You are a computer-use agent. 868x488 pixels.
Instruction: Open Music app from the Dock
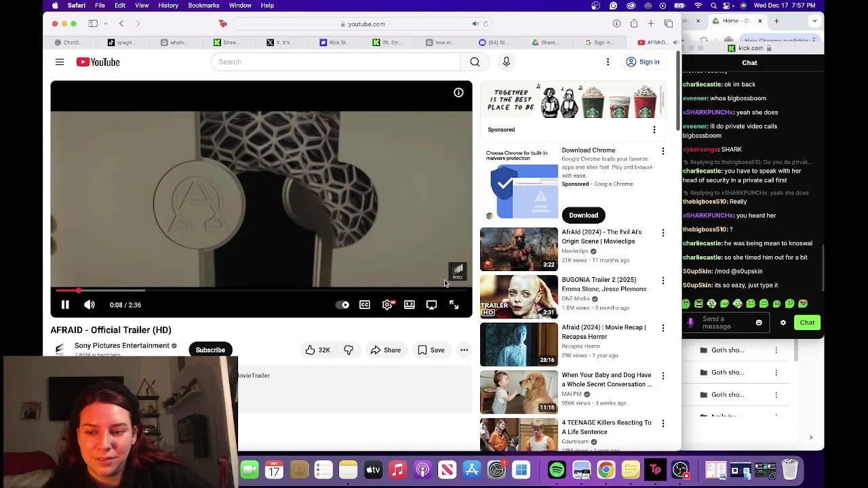click(x=398, y=470)
